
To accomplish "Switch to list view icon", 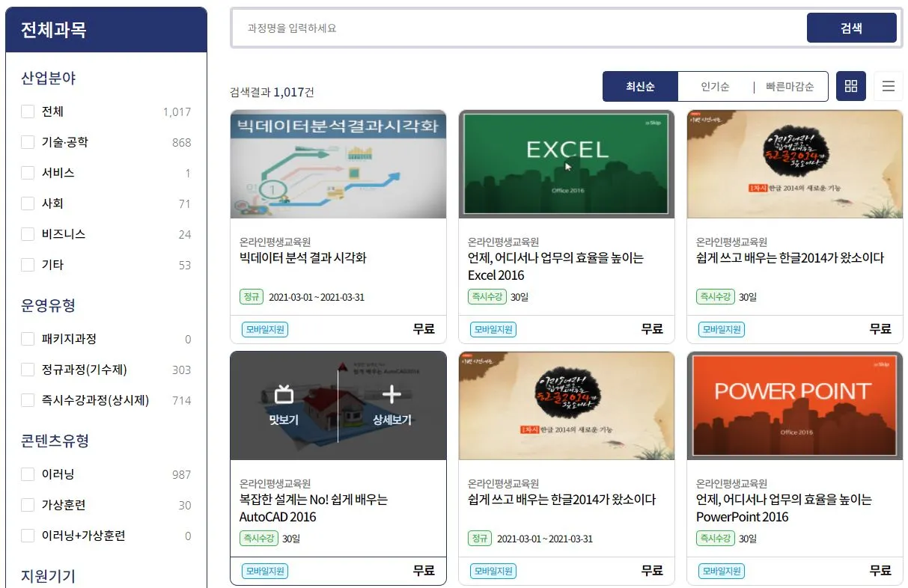I will [x=889, y=86].
